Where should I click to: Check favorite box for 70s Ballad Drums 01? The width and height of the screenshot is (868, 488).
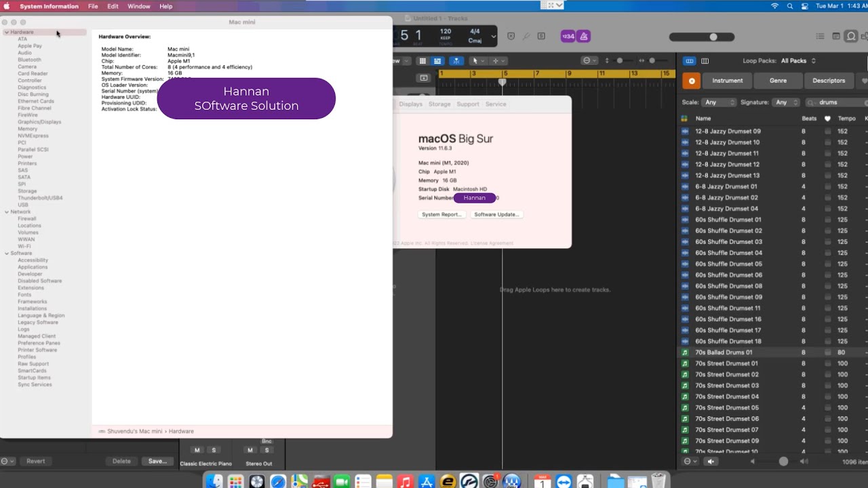tap(827, 352)
